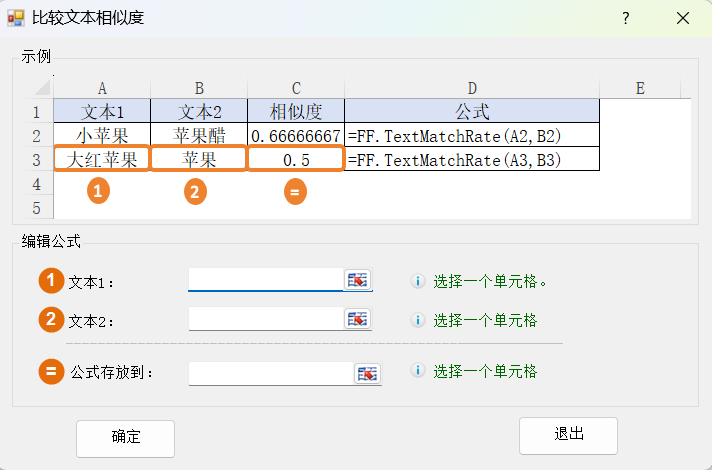Click the example cell showing 0.5

click(x=296, y=159)
